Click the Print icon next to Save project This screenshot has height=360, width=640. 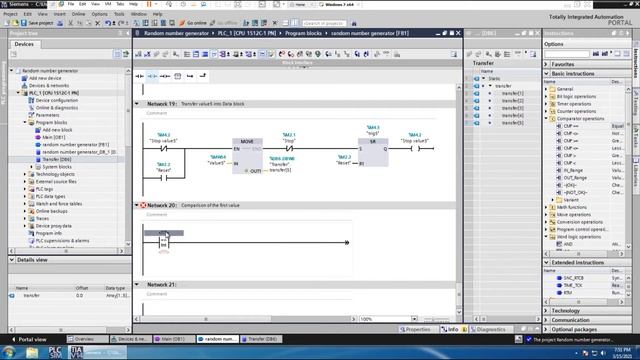tap(60, 23)
